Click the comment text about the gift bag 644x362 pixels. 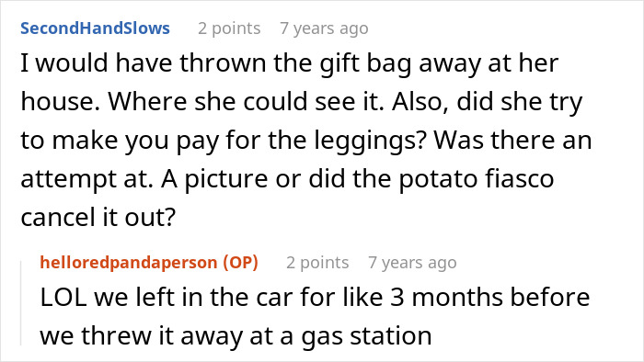coord(306,140)
